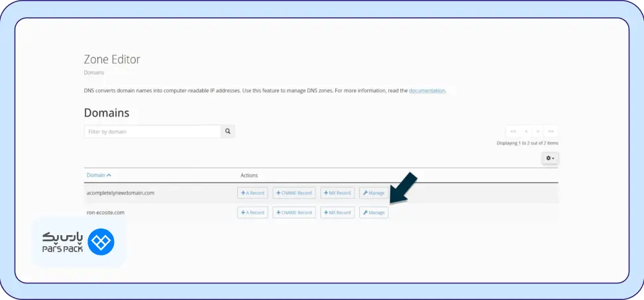644x300 pixels.
Task: Click the search magnifier icon button
Action: 227,132
